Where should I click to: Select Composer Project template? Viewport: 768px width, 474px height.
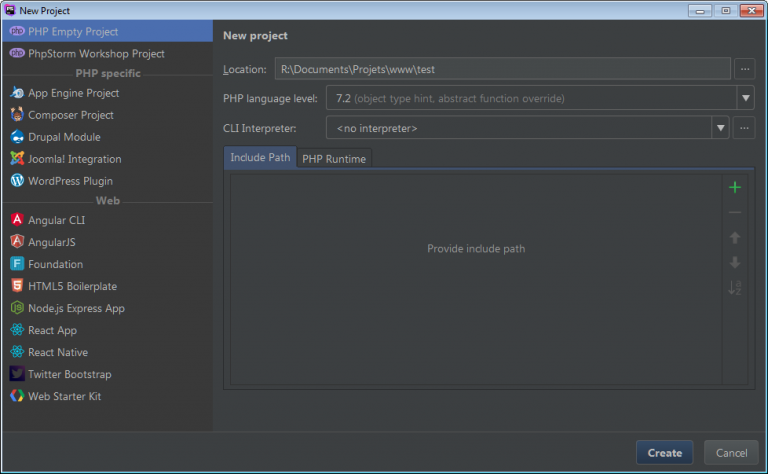(70, 115)
